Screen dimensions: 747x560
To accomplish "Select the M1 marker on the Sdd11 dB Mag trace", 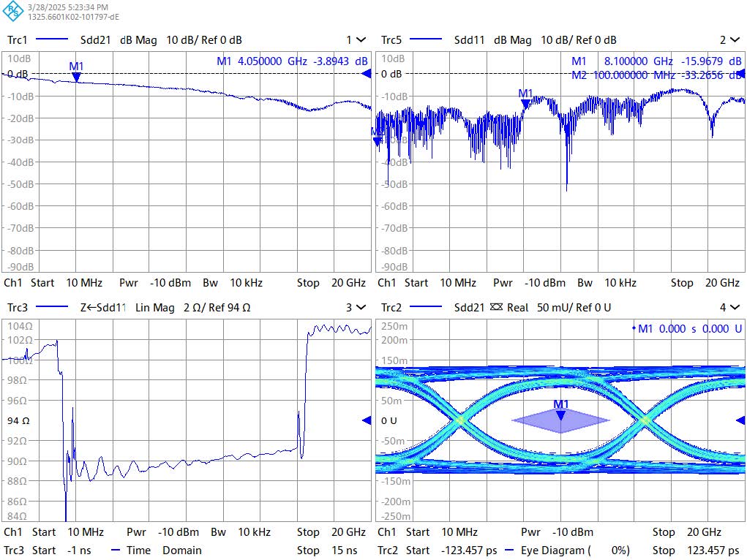I will (x=525, y=103).
